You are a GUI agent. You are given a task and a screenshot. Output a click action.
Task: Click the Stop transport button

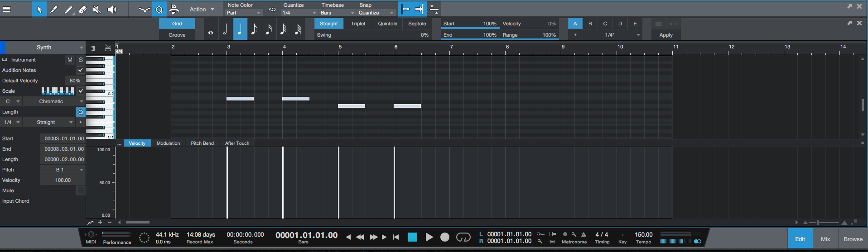click(x=412, y=237)
